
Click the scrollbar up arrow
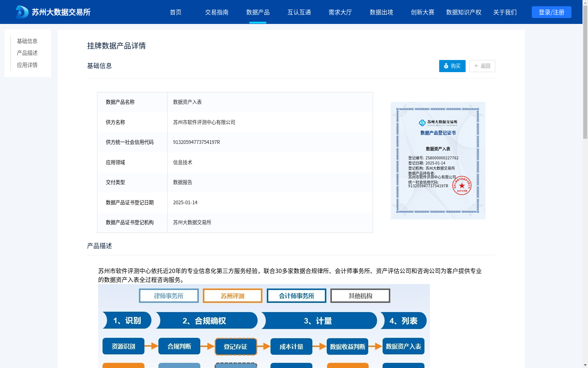tap(585, 3)
